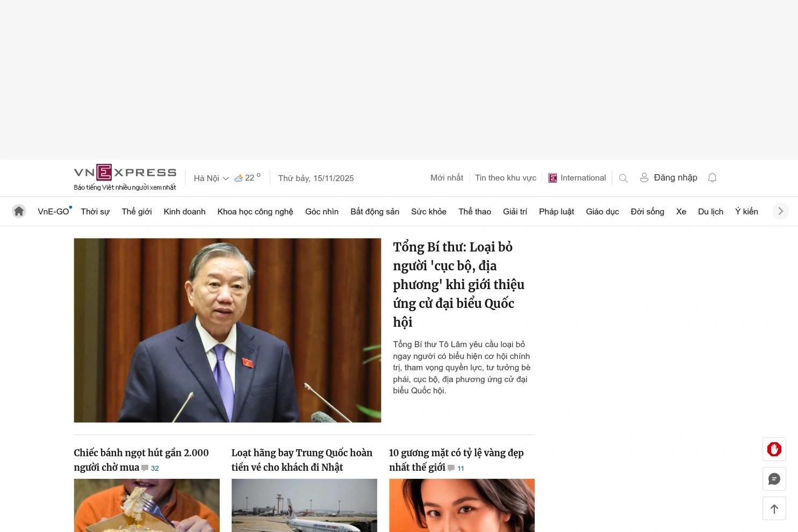Screen dimensions: 798x532
Task: Click the scroll-to-top arrow button
Action: pyautogui.click(x=774, y=508)
